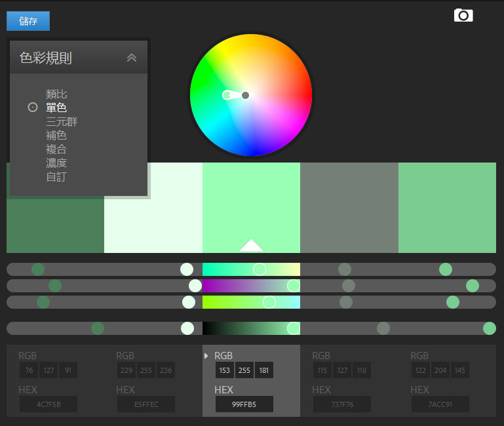The width and height of the screenshot is (504, 426).
Task: Click the base color handle on color wheel
Action: [227, 95]
